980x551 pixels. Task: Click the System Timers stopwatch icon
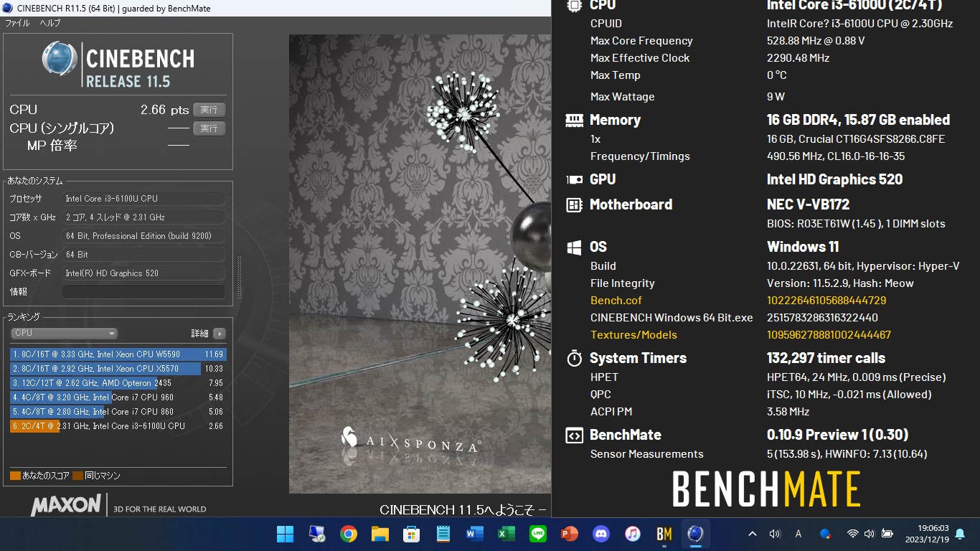[x=574, y=358]
